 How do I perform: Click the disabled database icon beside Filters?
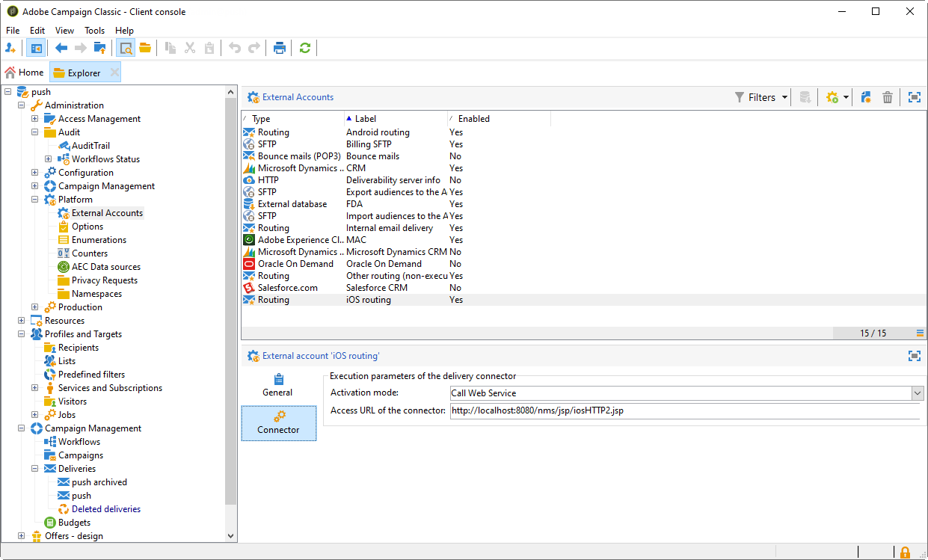coord(805,97)
